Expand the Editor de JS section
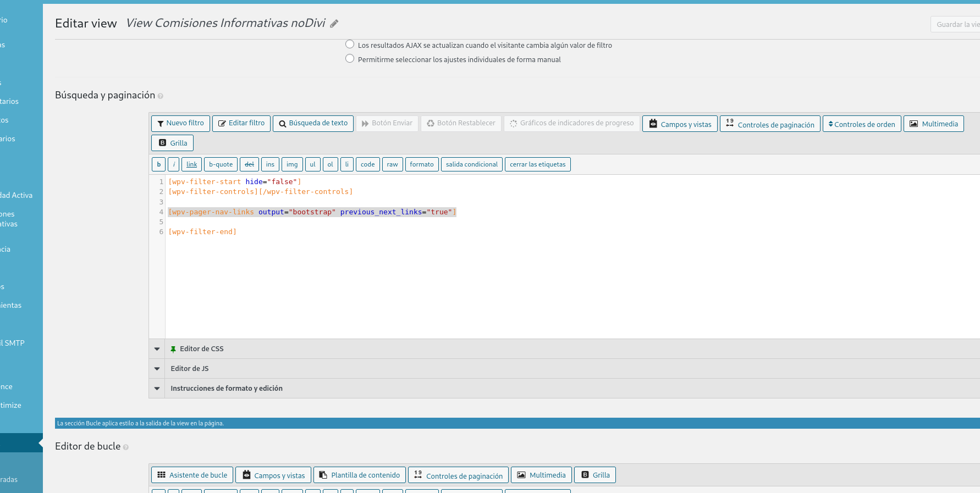This screenshot has height=493, width=980. click(157, 369)
